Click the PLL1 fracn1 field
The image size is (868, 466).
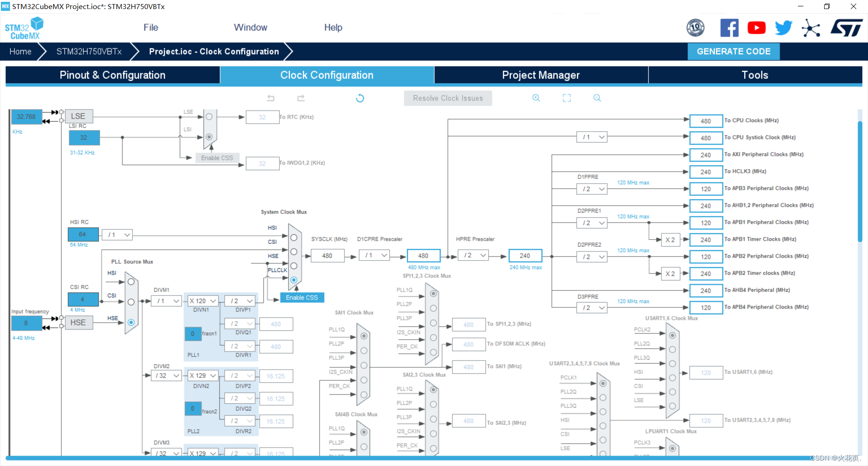[x=193, y=334]
